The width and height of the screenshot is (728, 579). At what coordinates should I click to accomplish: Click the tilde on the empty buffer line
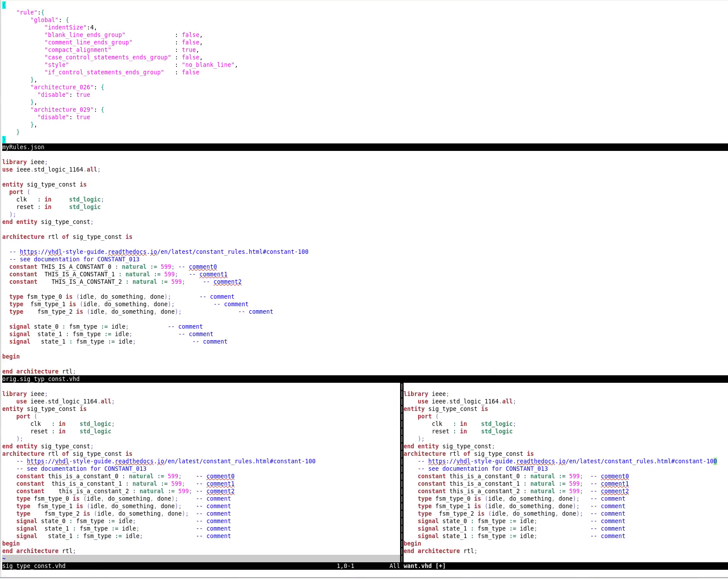pyautogui.click(x=4, y=558)
